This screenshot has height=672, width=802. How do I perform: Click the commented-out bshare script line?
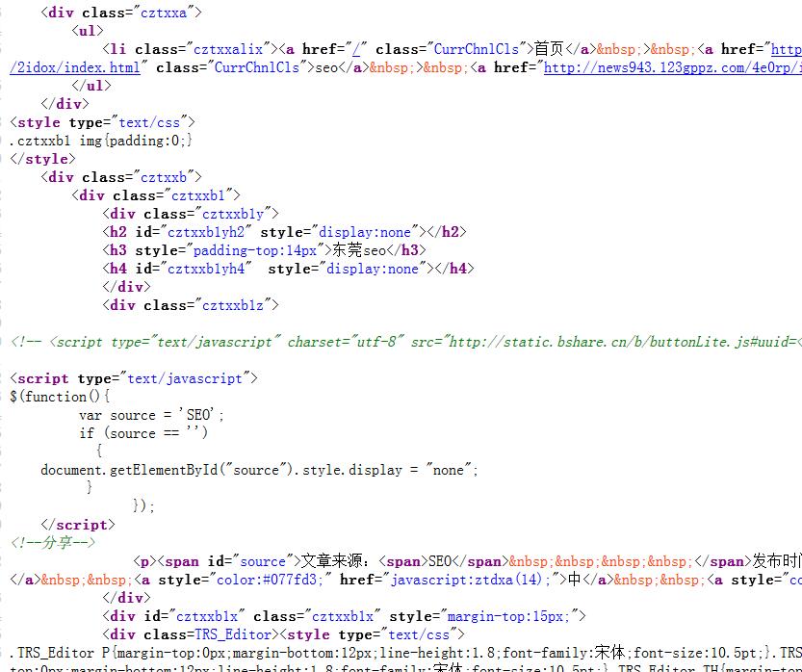point(405,342)
